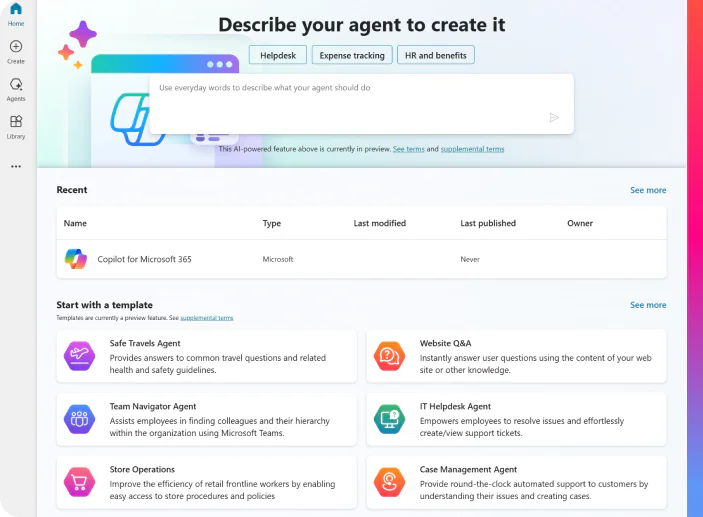Choose the Case Management Agent template title

pos(468,469)
